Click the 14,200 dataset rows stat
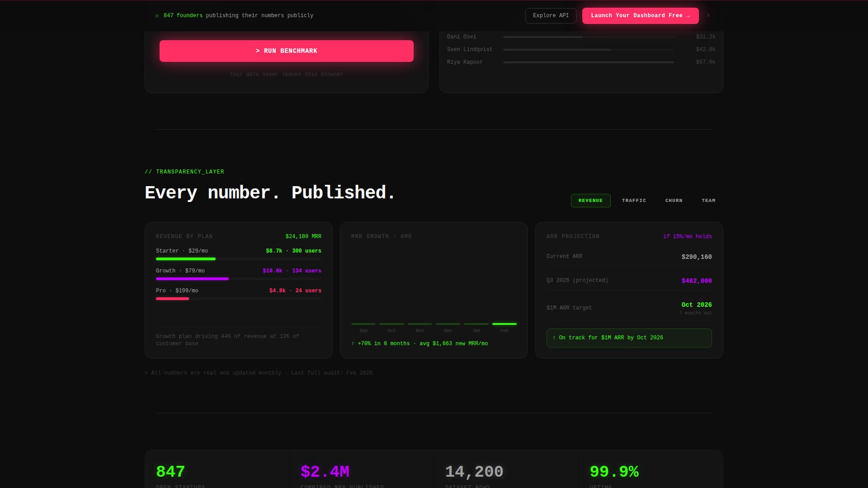The image size is (868, 488). [x=474, y=472]
